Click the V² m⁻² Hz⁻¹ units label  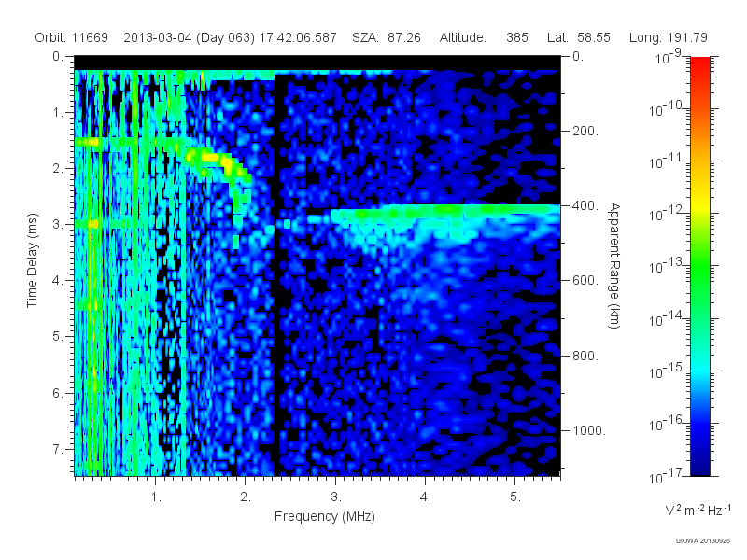click(698, 510)
